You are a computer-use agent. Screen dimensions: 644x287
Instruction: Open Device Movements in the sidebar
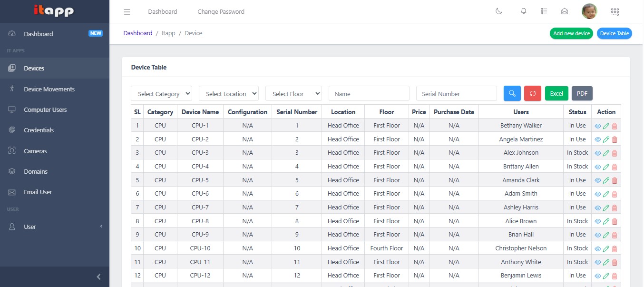49,89
